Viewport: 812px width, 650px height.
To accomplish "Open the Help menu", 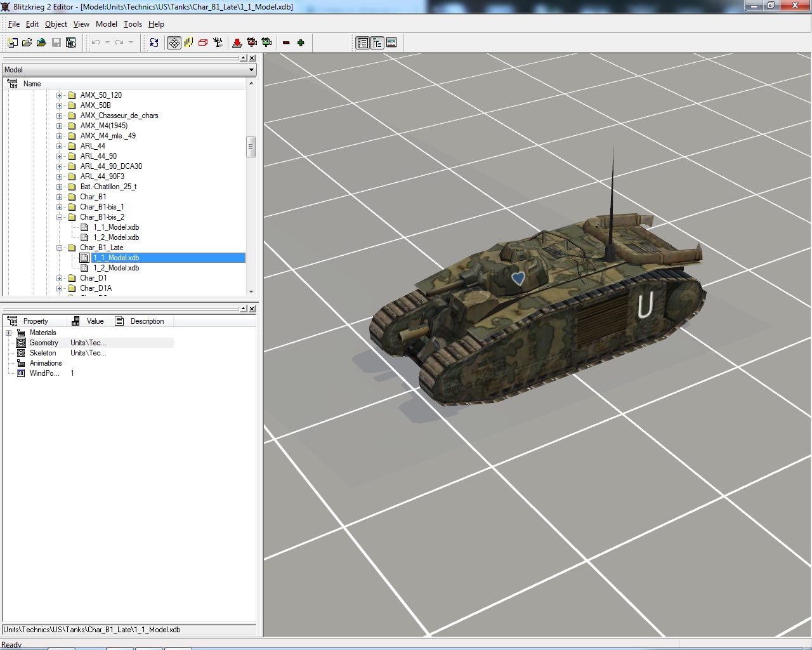I will pos(156,24).
